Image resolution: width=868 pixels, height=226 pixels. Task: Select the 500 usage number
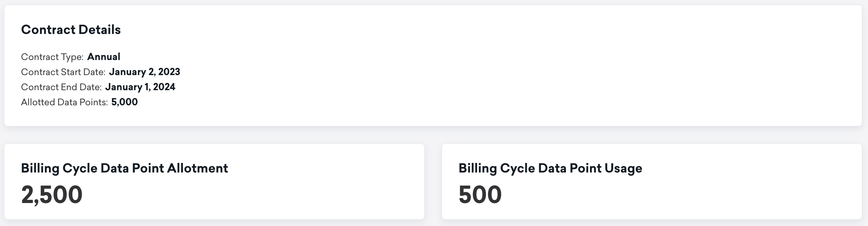[480, 195]
